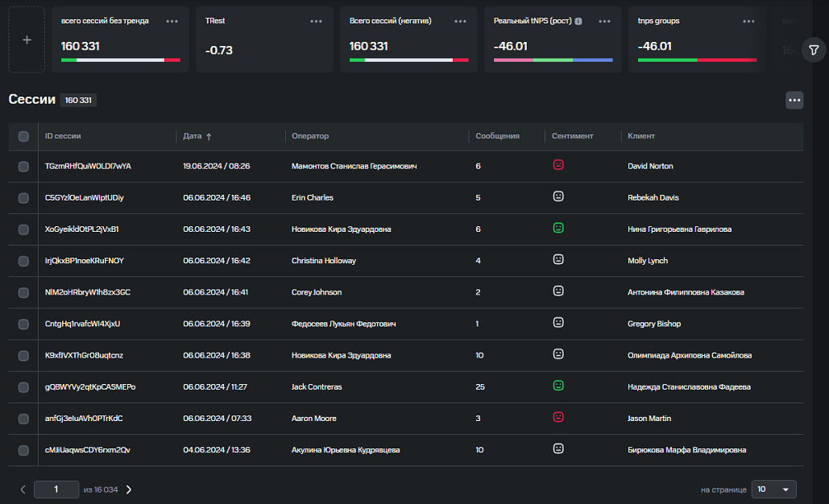Screen dimensions: 829x504
Task: Tick checkbox in Aaron Moore row
Action: pos(23,419)
